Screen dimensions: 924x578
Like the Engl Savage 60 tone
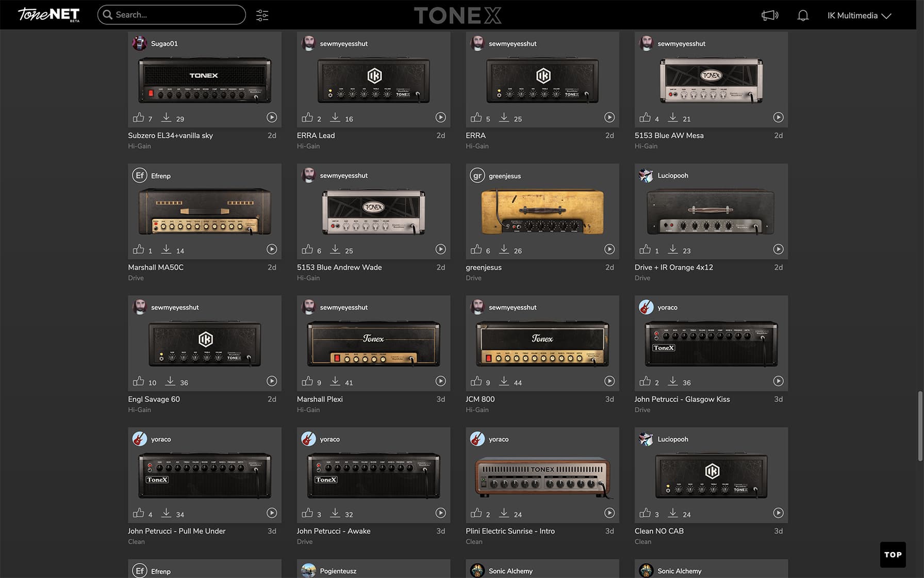[139, 381]
